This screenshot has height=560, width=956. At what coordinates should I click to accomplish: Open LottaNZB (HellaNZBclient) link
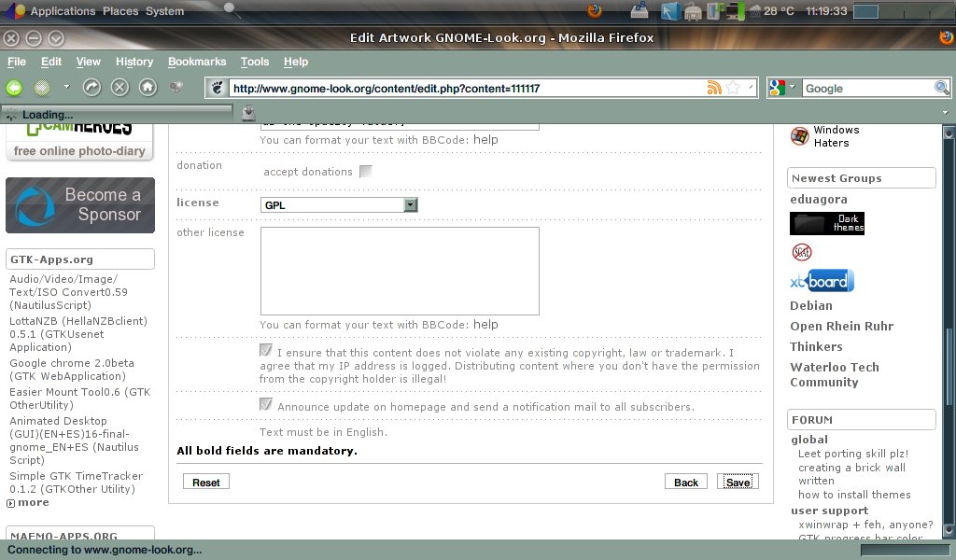tap(78, 334)
